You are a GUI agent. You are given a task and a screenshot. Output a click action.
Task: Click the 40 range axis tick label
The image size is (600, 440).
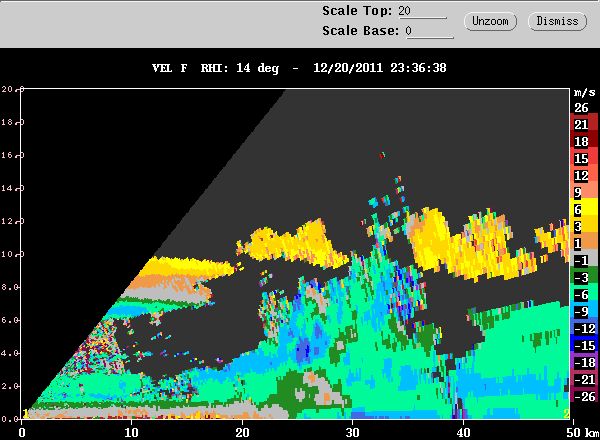[x=463, y=433]
